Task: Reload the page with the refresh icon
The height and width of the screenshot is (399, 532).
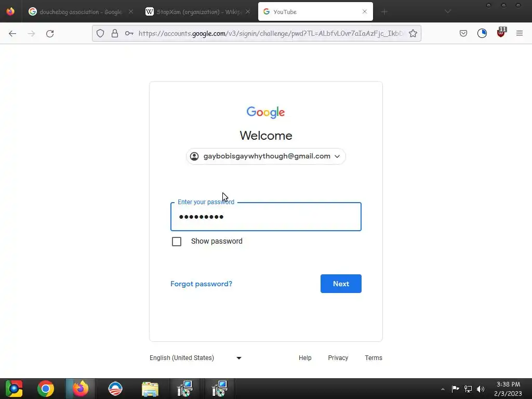Action: point(50,34)
